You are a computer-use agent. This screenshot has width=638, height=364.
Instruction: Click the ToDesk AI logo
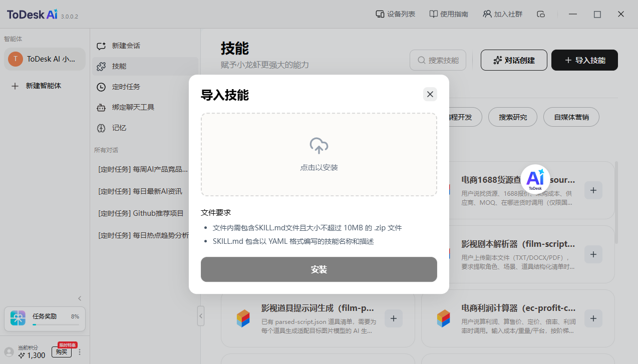pyautogui.click(x=33, y=14)
